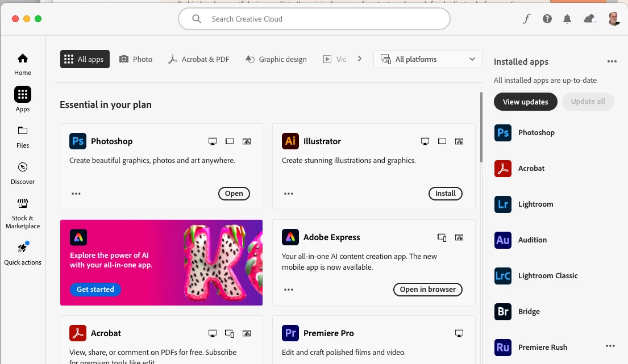Image resolution: width=628 pixels, height=364 pixels.
Task: Switch to Graphic design tab
Action: [276, 59]
